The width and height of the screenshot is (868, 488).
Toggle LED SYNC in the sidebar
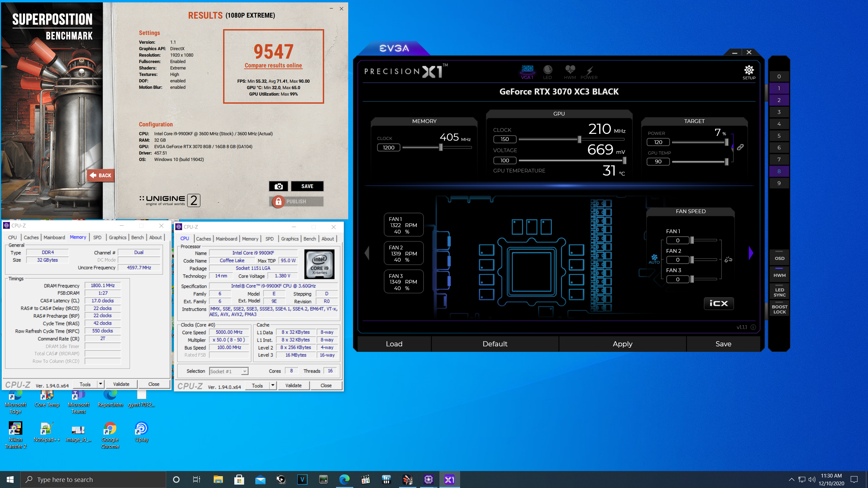(780, 291)
